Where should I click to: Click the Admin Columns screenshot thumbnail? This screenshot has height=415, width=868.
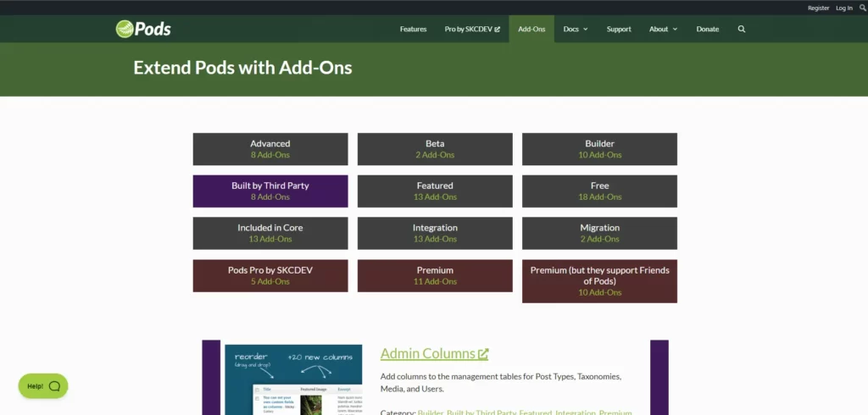click(x=293, y=379)
